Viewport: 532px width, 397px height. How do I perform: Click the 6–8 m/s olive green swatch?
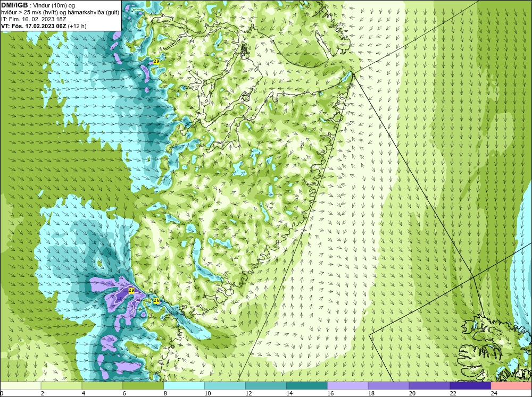pyautogui.click(x=143, y=386)
